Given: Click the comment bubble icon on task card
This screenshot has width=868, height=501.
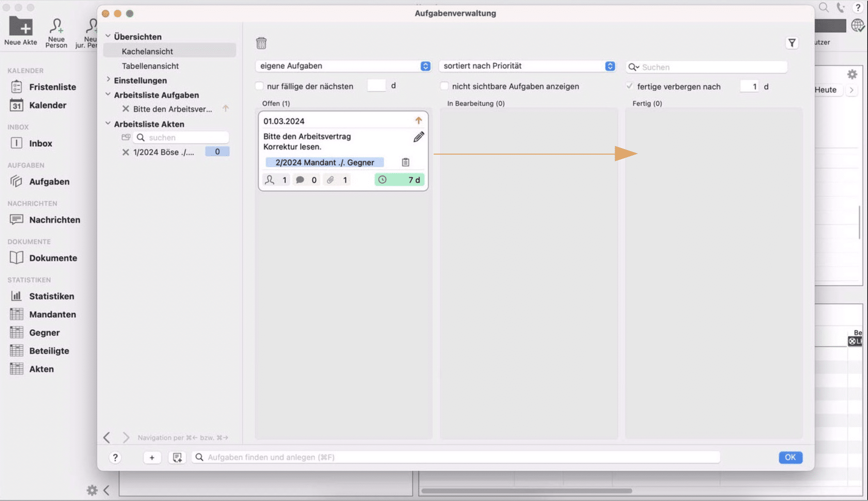Looking at the screenshot, I should click(x=300, y=180).
